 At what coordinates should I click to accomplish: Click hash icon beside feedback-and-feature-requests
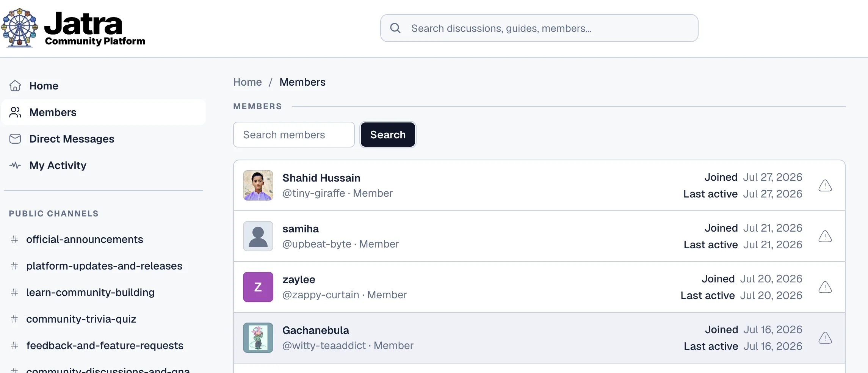coord(14,345)
